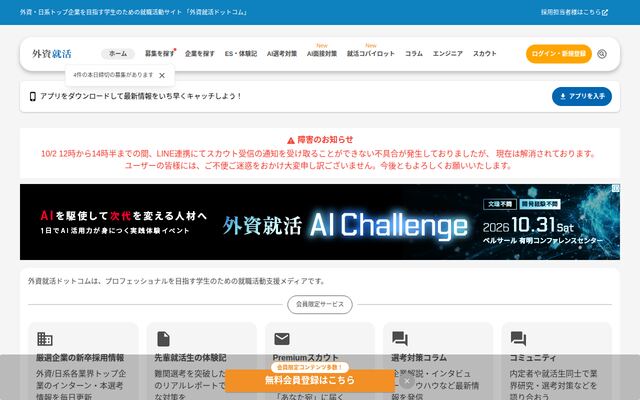Click 無料会員登録はこちら orange button
This screenshot has height=400, width=640.
coord(310,380)
